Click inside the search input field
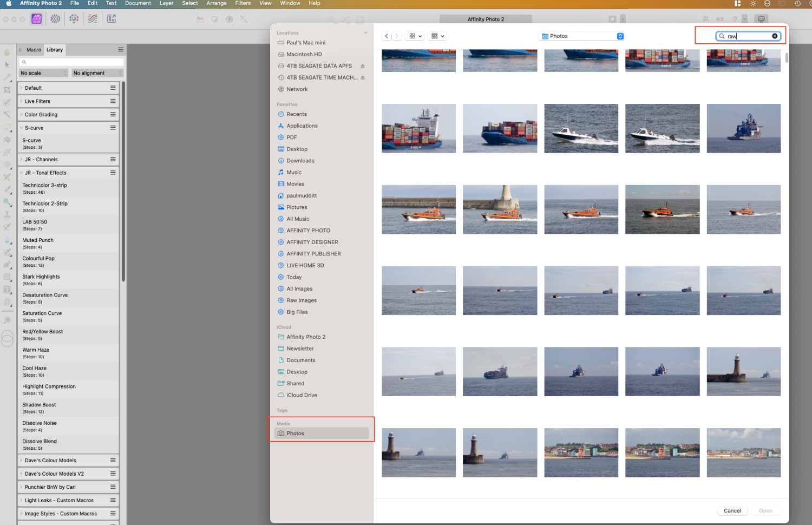 tap(747, 36)
